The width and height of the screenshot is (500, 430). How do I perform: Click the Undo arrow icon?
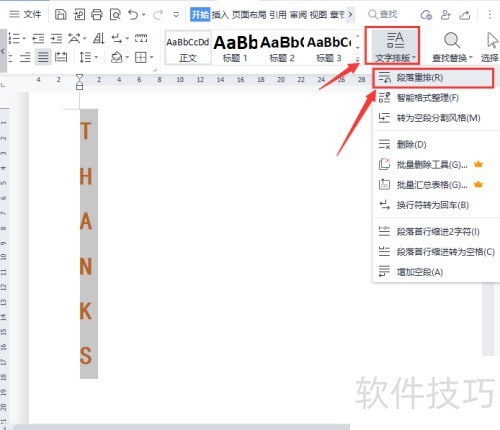pos(133,15)
